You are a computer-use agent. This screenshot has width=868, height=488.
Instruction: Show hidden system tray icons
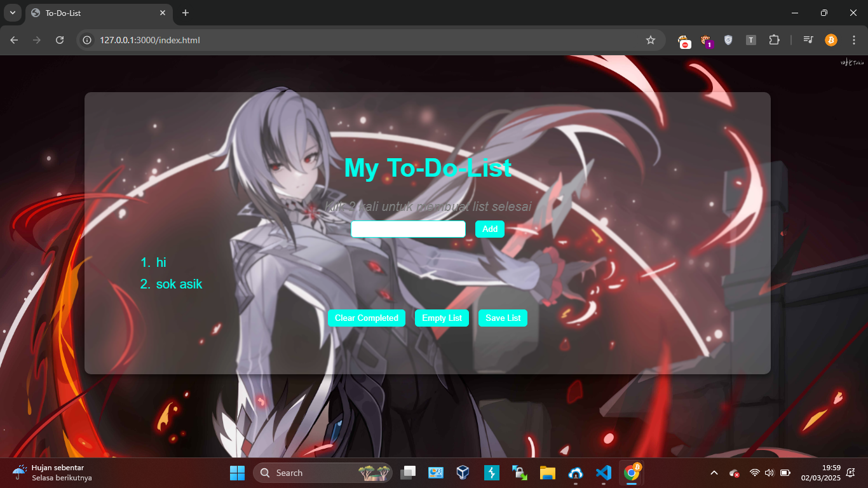[714, 473]
